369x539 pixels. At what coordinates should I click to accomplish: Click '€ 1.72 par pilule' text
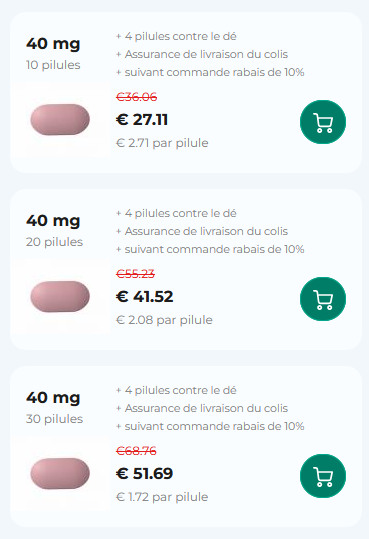pyautogui.click(x=162, y=497)
